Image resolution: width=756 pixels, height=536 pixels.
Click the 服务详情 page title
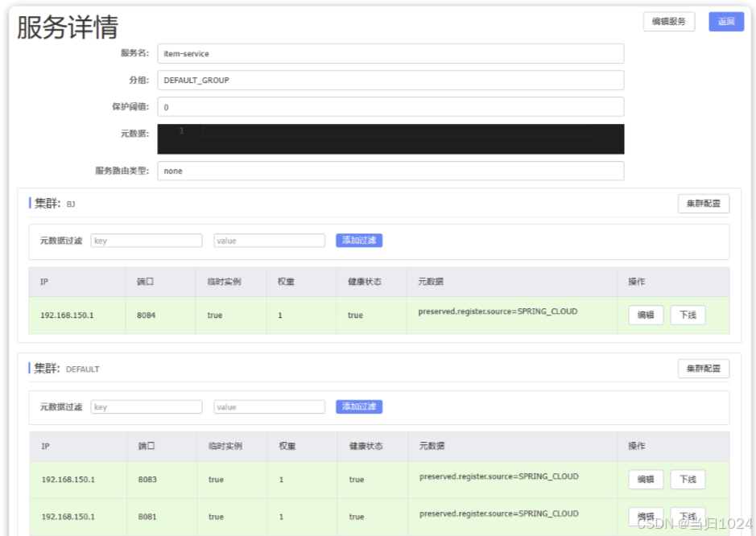(68, 27)
